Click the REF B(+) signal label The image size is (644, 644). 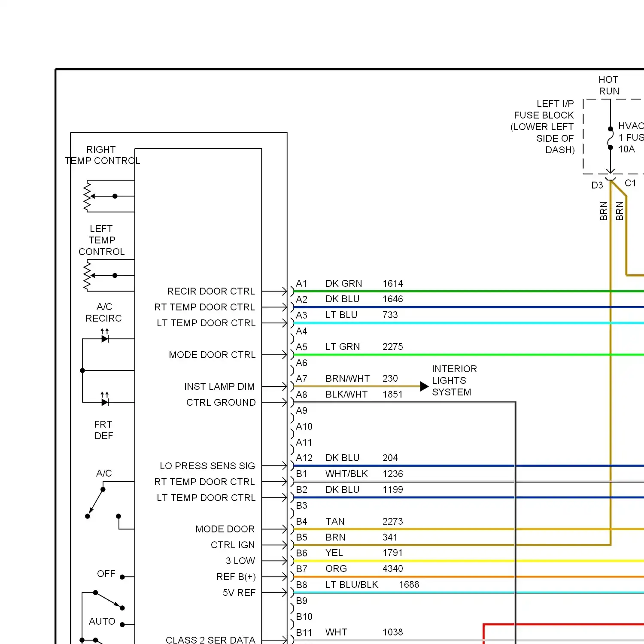click(x=236, y=577)
